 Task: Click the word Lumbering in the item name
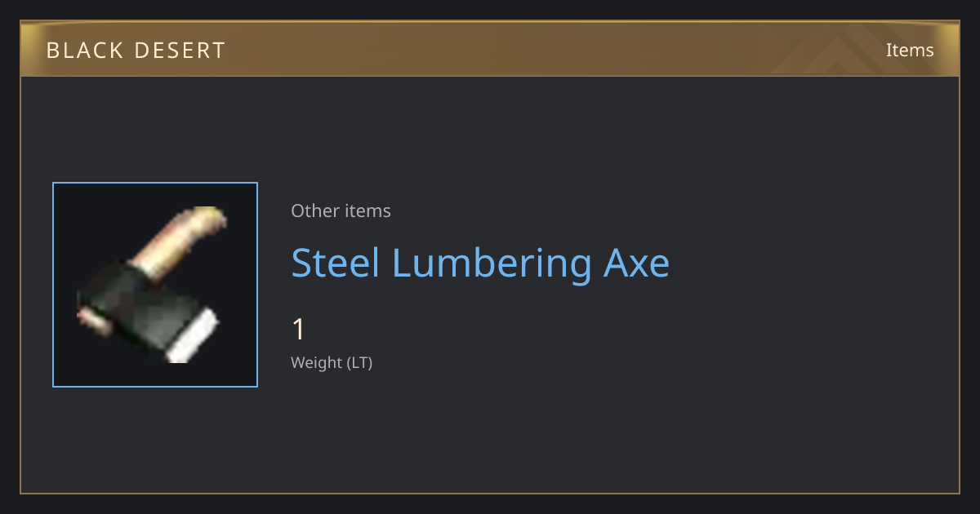pyautogui.click(x=491, y=264)
